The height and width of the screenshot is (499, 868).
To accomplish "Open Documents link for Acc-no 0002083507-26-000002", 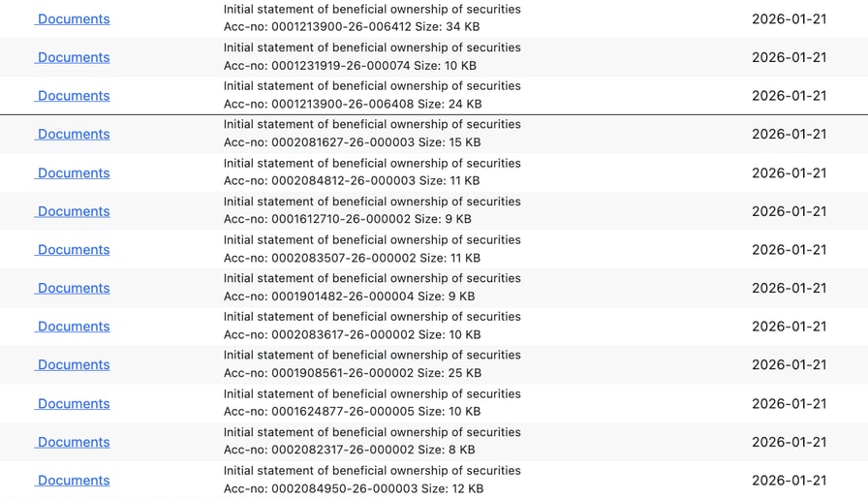I will [74, 250].
